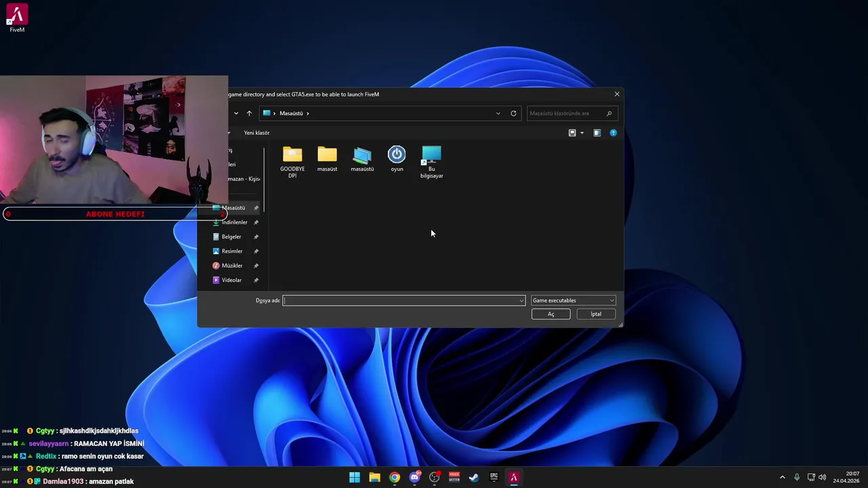Open the FiveM desktop shortcut icon
868x488 pixels.
point(17,18)
